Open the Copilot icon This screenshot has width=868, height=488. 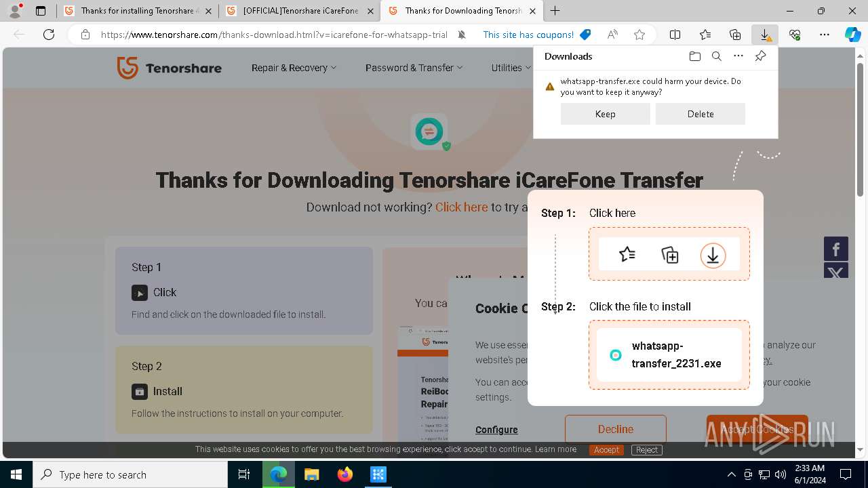pyautogui.click(x=852, y=35)
